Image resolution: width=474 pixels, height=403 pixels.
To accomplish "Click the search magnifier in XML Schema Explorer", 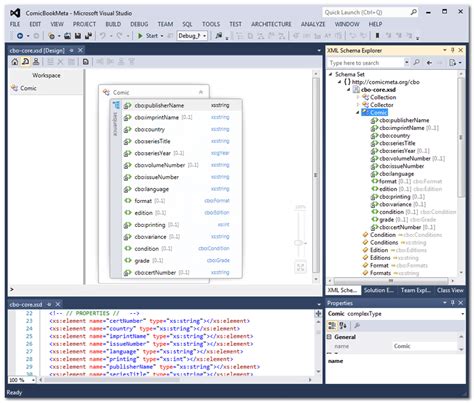I will tap(416, 62).
